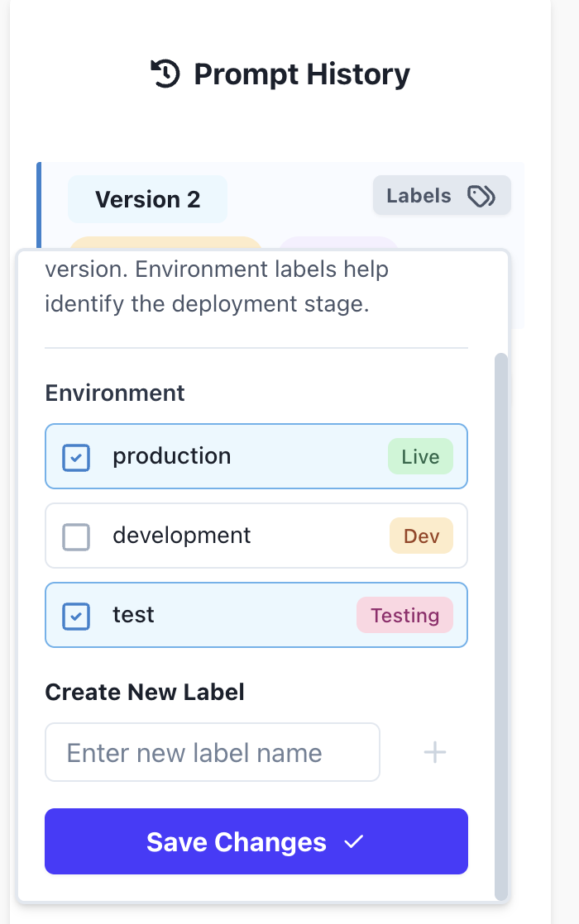
Task: Click the Environment section heading
Action: coord(115,393)
